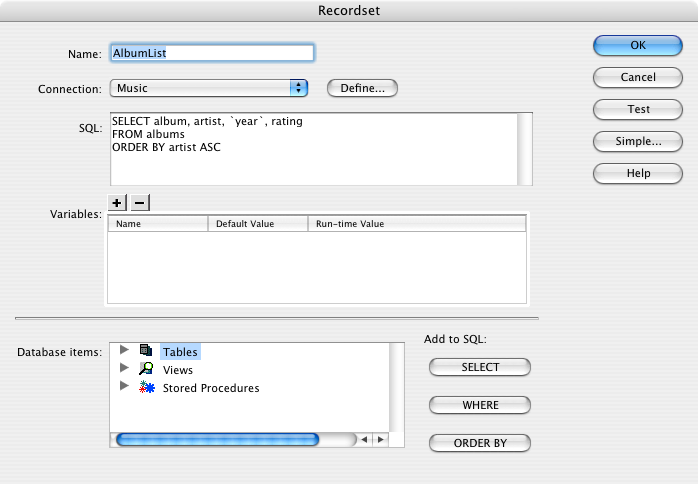Open the Define connection dialog
Image resolution: width=698 pixels, height=484 pixels.
pos(362,88)
